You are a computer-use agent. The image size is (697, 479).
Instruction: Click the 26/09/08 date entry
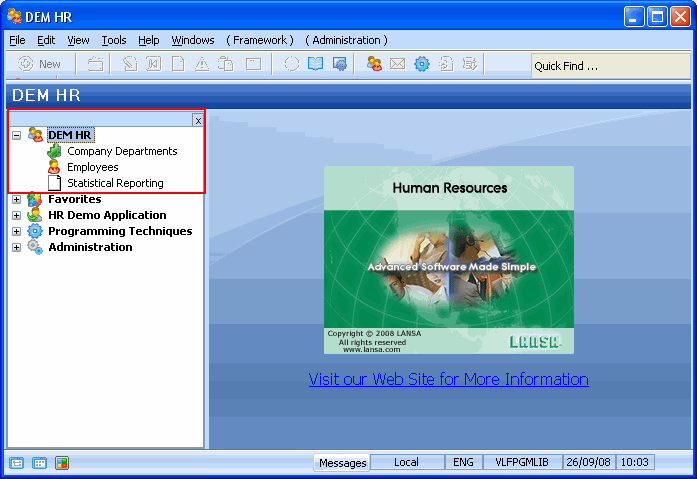point(589,462)
